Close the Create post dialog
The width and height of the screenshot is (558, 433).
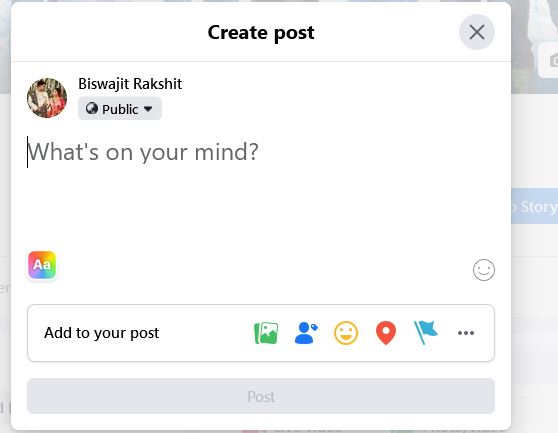(x=477, y=32)
